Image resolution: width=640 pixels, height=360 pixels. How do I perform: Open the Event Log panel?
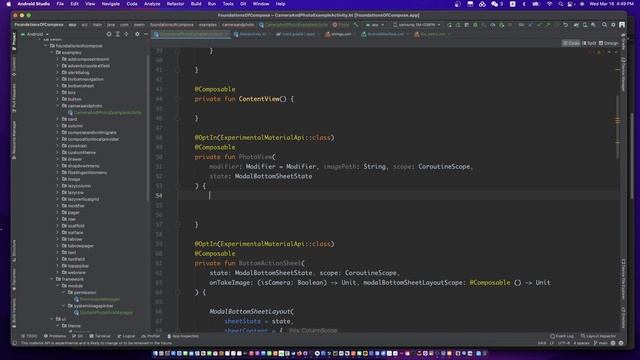[562, 336]
